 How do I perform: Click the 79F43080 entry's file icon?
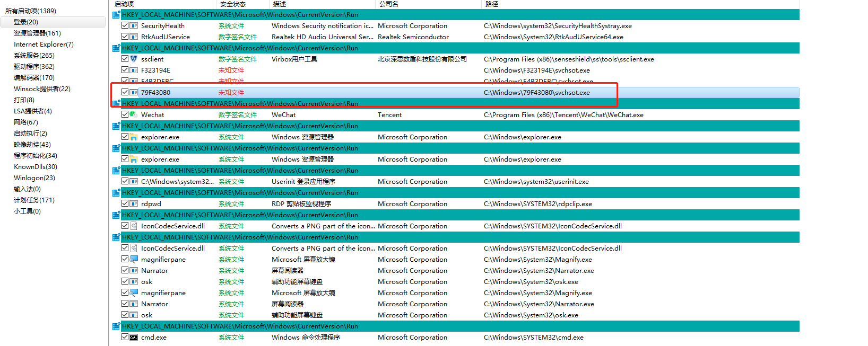(x=134, y=92)
